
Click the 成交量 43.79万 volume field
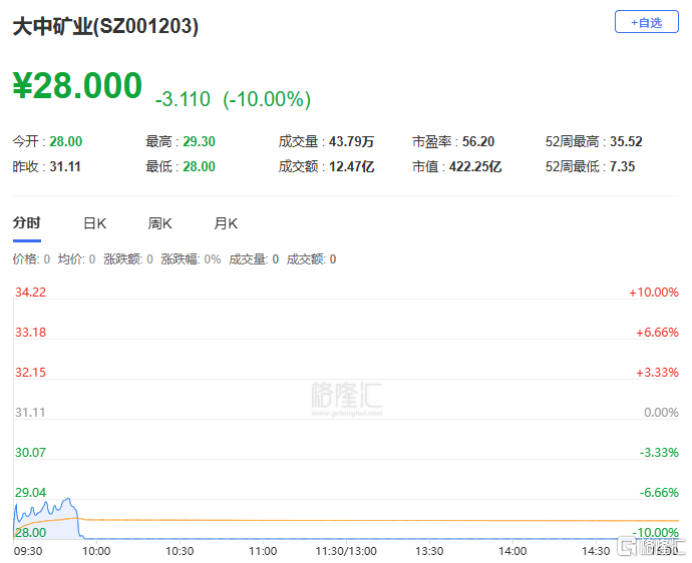(x=326, y=142)
